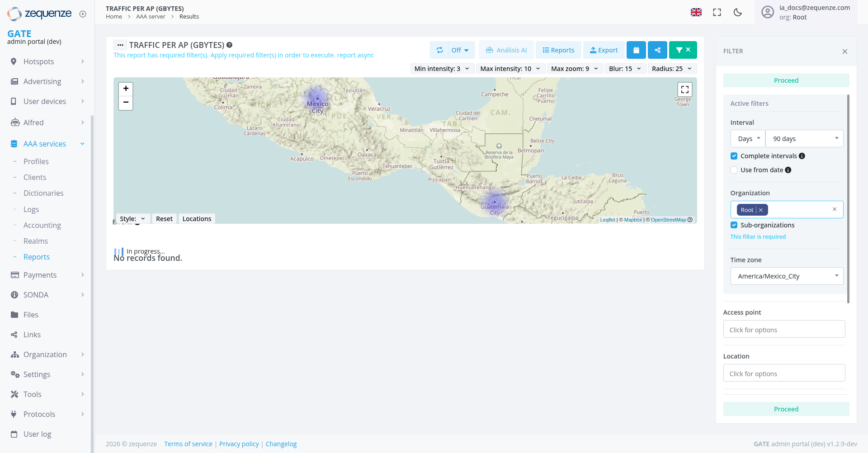Open Changelog link

pyautogui.click(x=281, y=444)
